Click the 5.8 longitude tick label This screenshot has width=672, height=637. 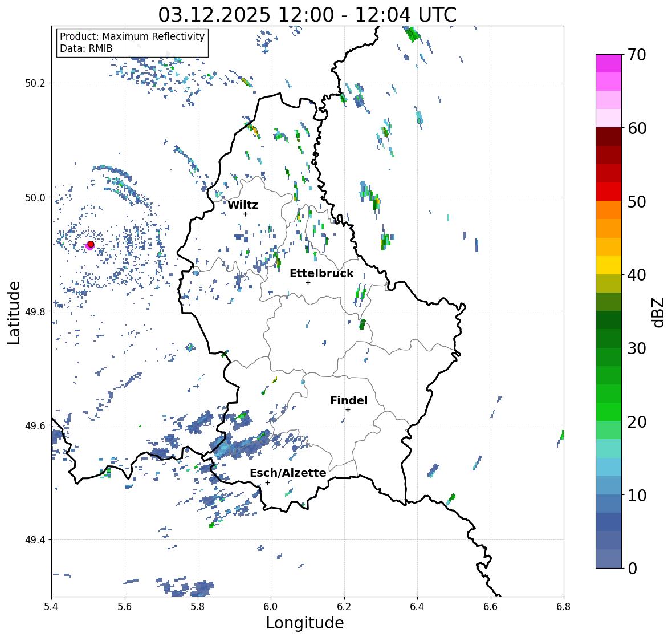coord(198,606)
